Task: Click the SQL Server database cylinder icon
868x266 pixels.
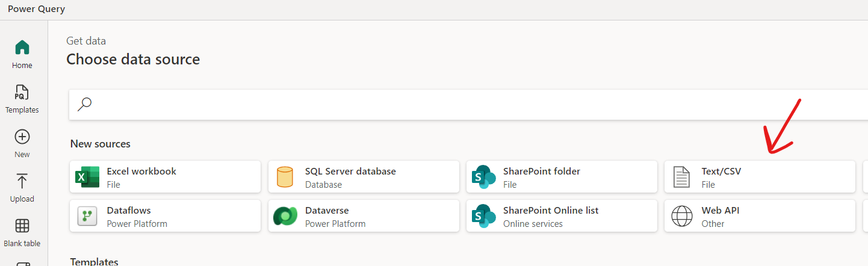Action: [x=285, y=177]
